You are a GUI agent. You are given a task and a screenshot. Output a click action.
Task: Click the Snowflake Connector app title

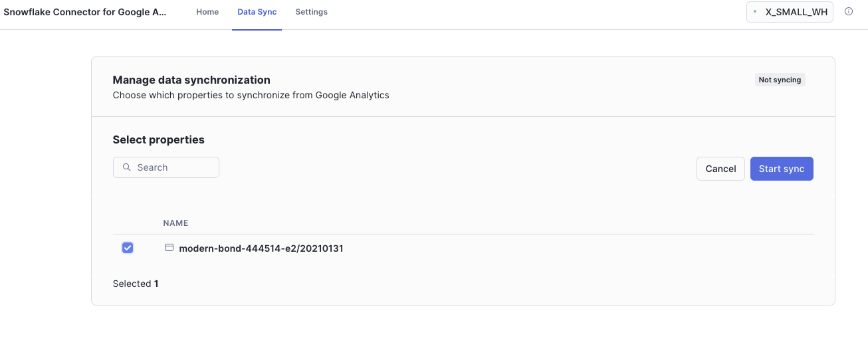pyautogui.click(x=85, y=12)
